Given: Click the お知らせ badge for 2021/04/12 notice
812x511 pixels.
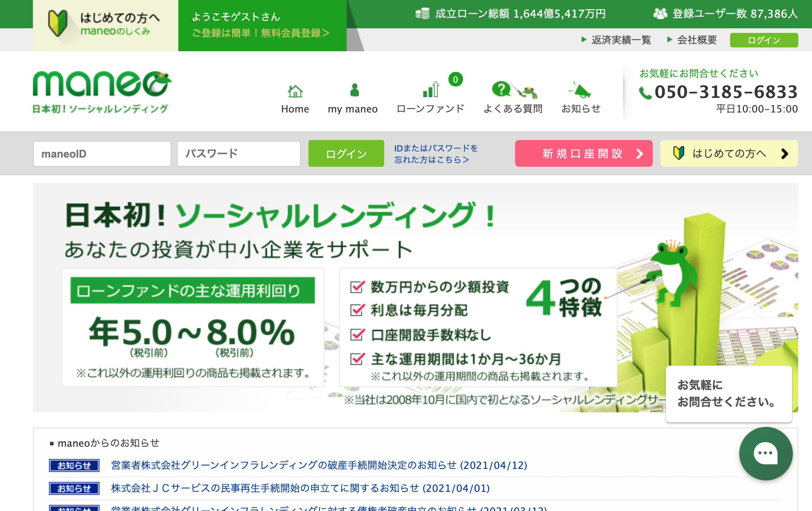Looking at the screenshot, I should (x=74, y=465).
